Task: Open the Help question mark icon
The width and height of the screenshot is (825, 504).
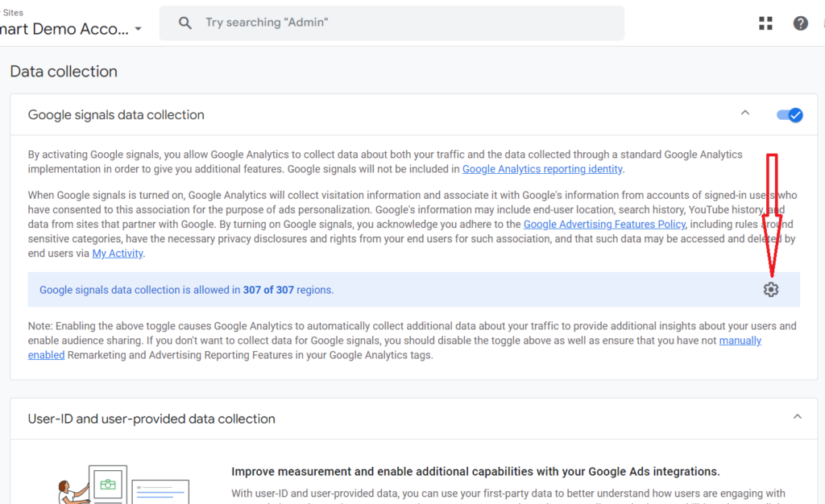Action: pyautogui.click(x=800, y=23)
